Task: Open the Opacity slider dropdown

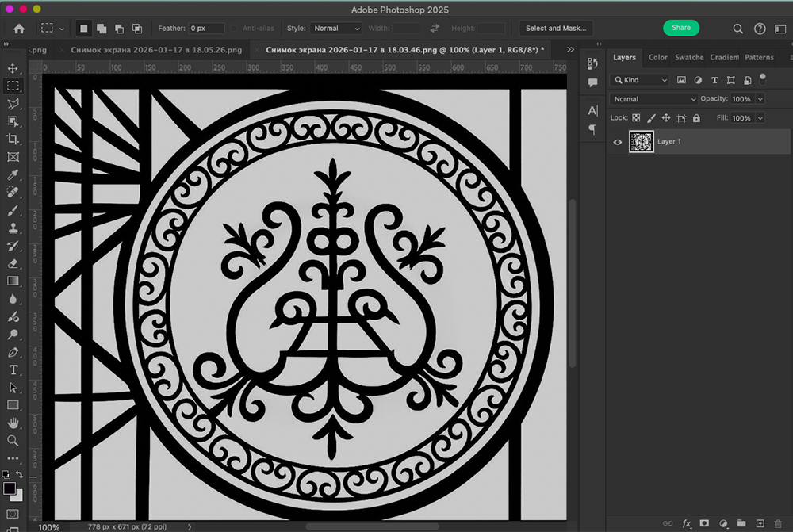Action: pyautogui.click(x=760, y=99)
